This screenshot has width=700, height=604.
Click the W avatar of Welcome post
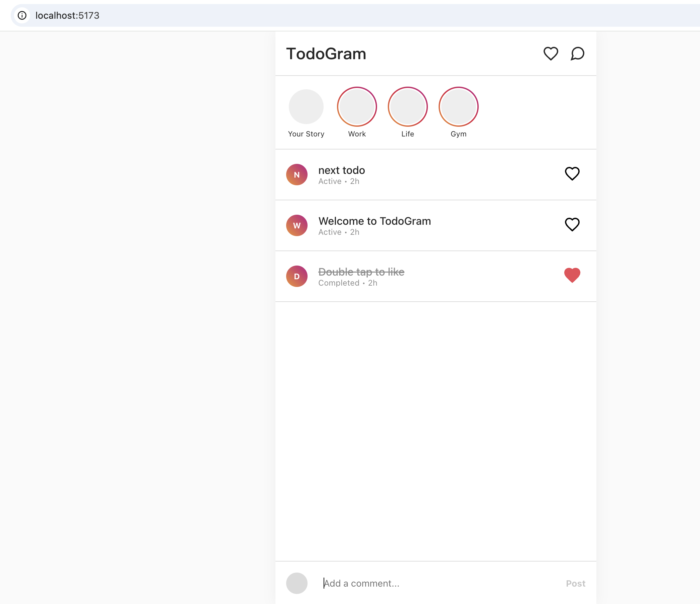pyautogui.click(x=297, y=225)
